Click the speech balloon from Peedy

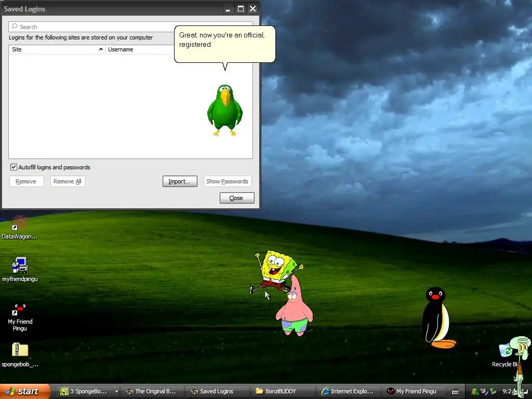(x=224, y=45)
